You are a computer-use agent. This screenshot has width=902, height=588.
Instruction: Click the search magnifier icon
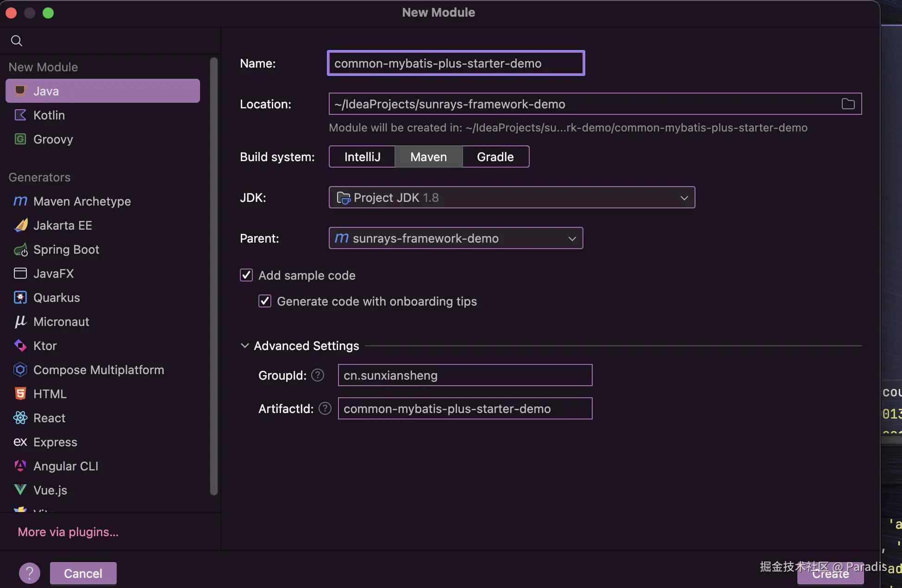click(16, 41)
